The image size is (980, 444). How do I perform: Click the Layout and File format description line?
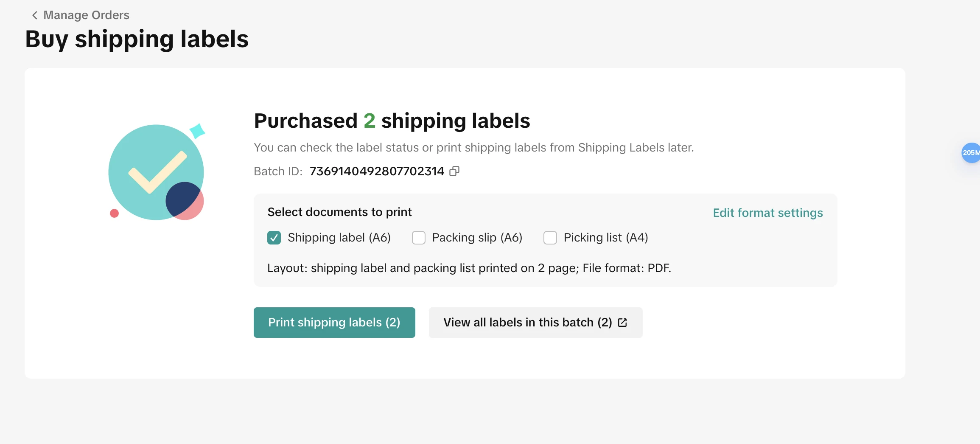click(469, 268)
